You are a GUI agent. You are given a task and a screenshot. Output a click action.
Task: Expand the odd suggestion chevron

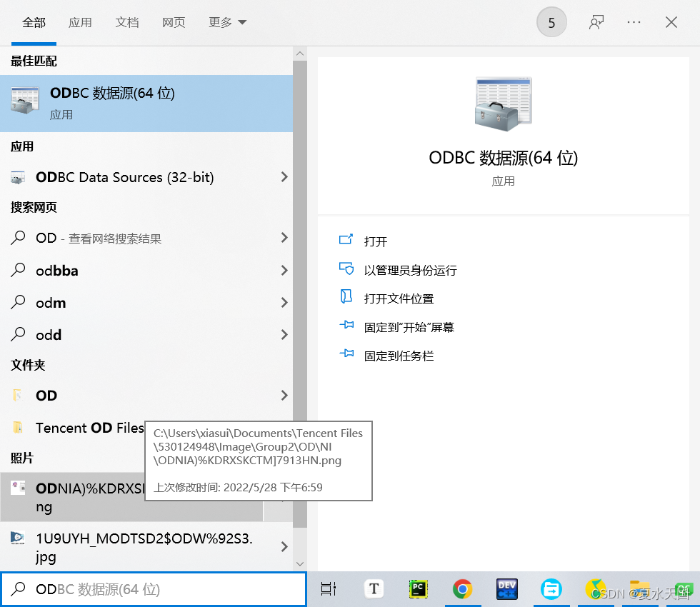[x=284, y=335]
